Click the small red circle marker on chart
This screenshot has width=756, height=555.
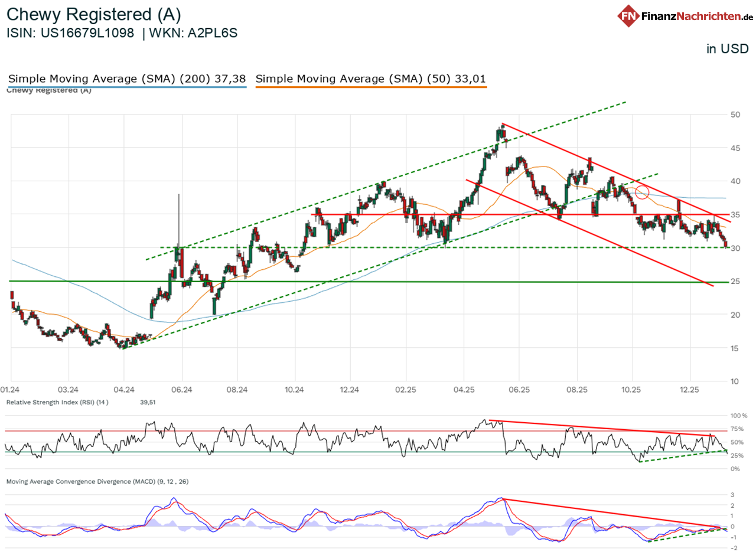(643, 191)
